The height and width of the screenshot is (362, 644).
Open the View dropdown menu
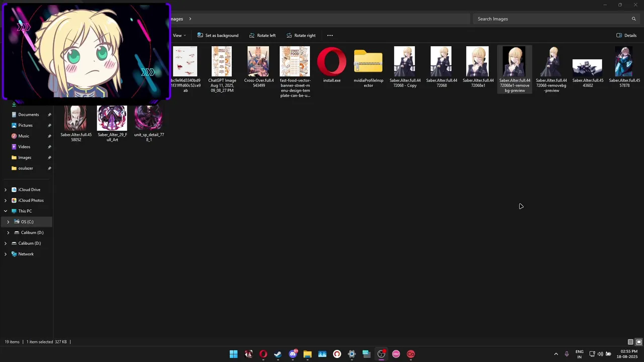pyautogui.click(x=180, y=35)
